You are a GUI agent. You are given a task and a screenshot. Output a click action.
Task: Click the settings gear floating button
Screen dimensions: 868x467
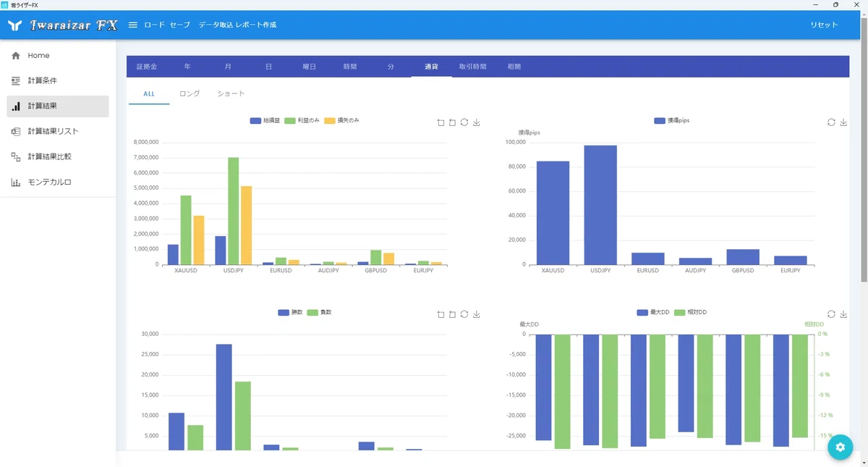click(840, 447)
